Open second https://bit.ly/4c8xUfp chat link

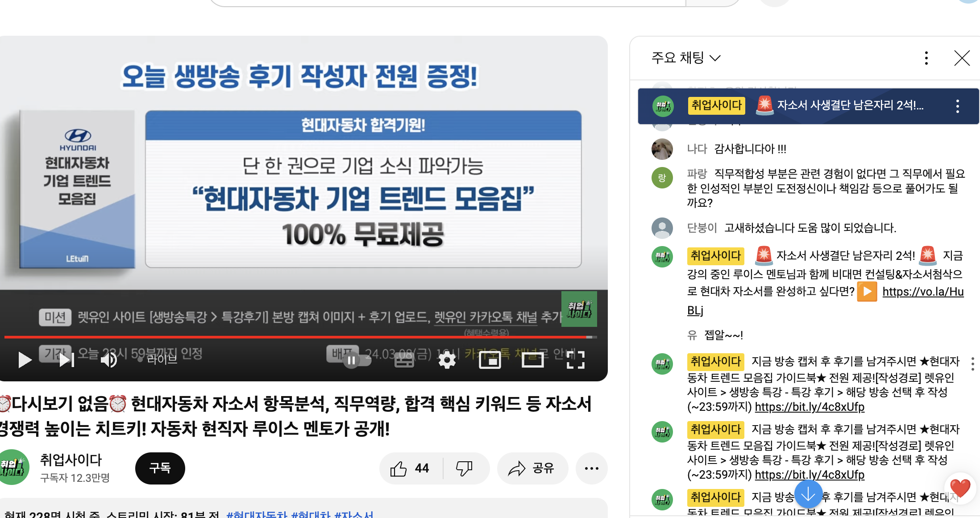coord(810,475)
